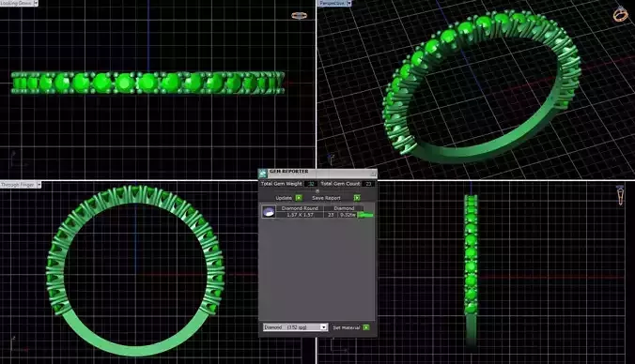Click the Total Gem Weight value field
Viewport: 635px width, 364px height.
tap(310, 184)
